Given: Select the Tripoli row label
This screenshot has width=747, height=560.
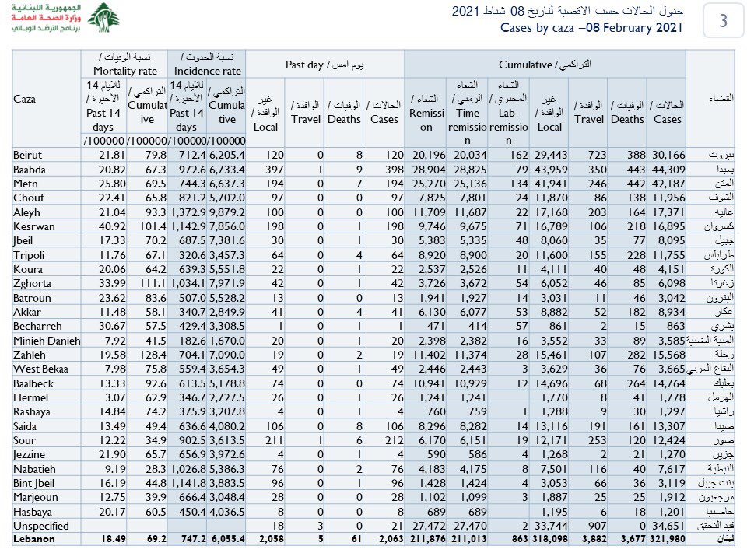Looking at the screenshot, I should (29, 254).
